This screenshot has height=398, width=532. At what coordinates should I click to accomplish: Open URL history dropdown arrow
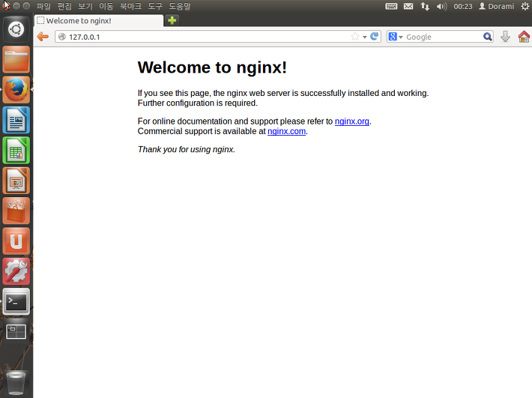pyautogui.click(x=364, y=37)
